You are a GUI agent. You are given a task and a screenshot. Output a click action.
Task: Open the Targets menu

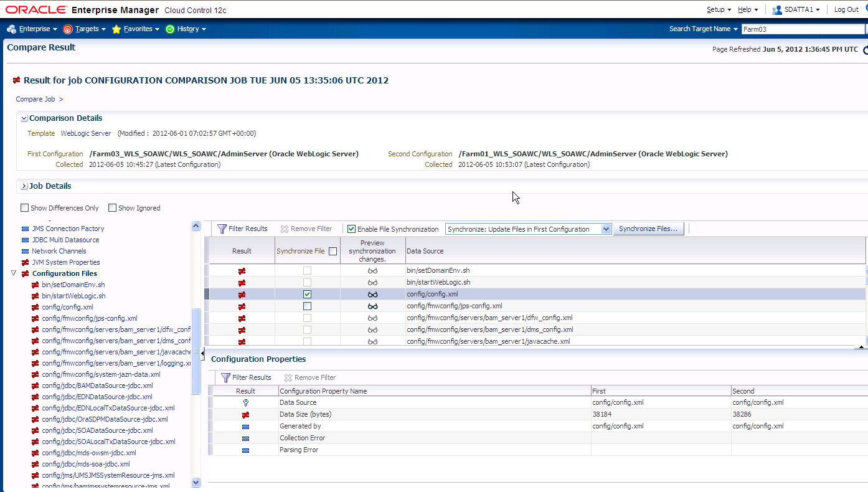[x=85, y=29]
